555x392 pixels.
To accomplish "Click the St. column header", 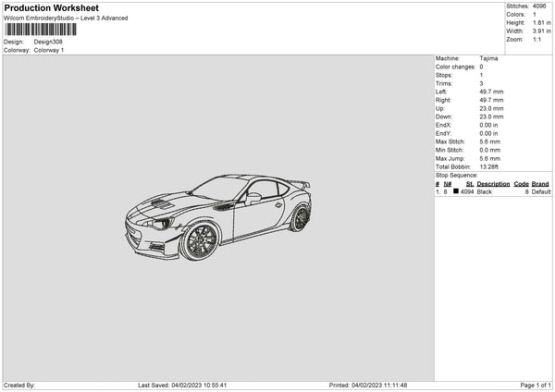I will pos(470,184).
